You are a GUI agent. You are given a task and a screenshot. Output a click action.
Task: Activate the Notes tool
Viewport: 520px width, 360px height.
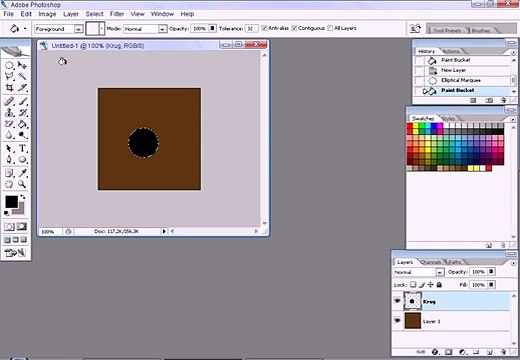coord(9,173)
